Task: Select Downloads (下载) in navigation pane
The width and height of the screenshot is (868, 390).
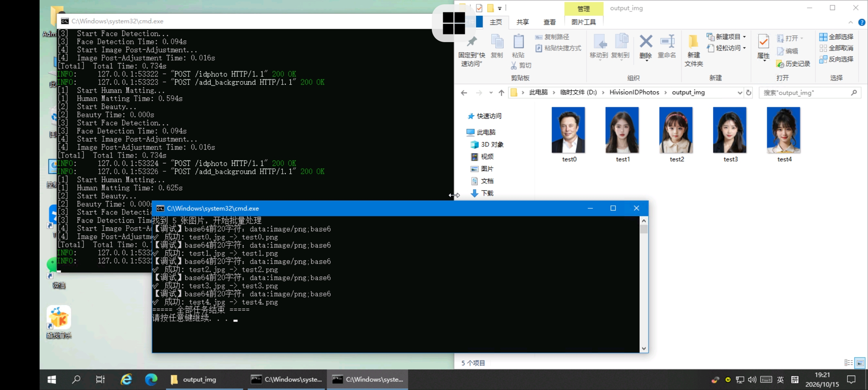Action: (483, 193)
